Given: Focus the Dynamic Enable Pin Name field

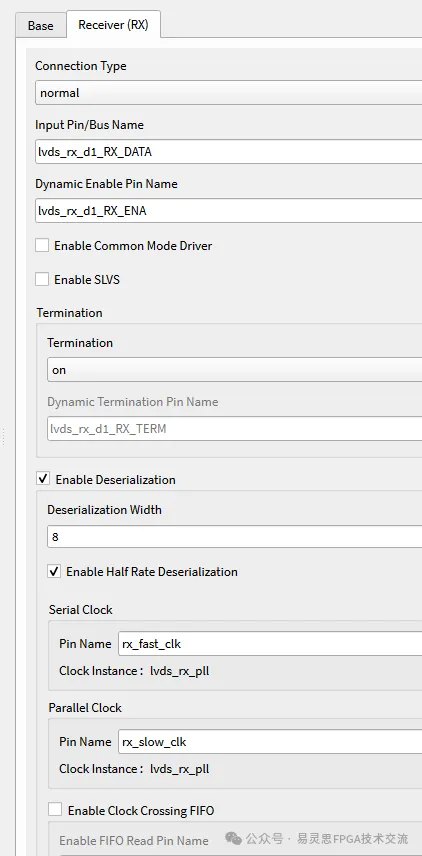Looking at the screenshot, I should (x=228, y=211).
